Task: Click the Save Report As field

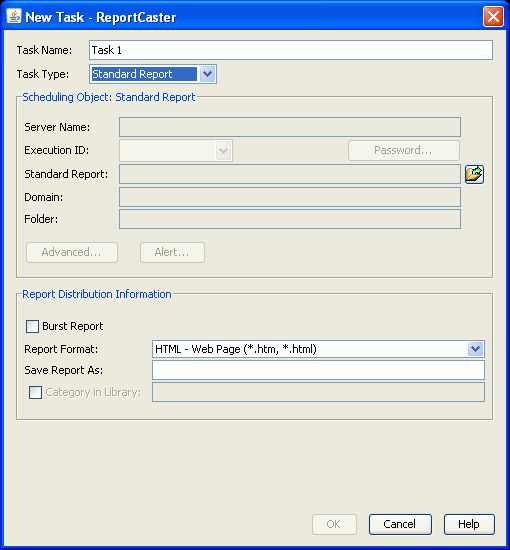Action: [318, 370]
